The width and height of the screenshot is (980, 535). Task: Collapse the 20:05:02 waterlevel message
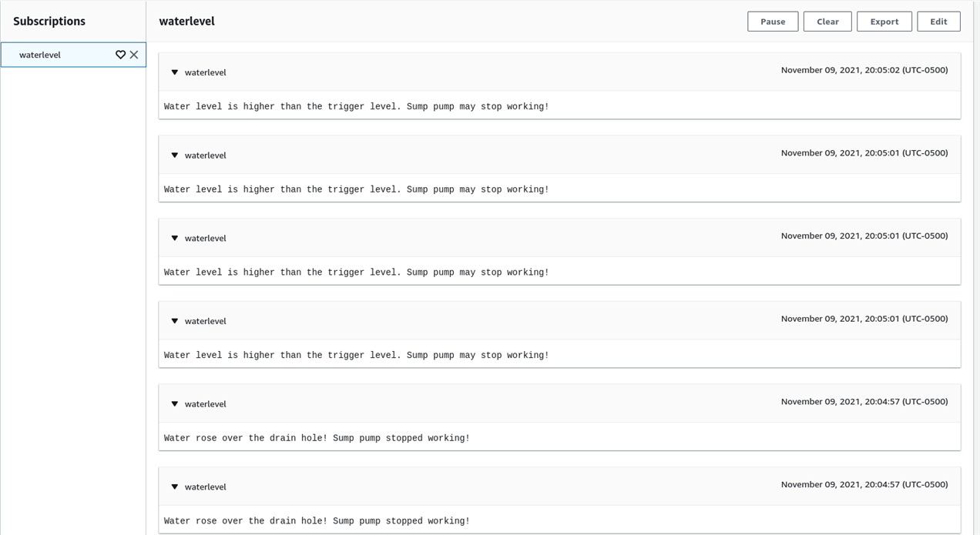click(175, 72)
